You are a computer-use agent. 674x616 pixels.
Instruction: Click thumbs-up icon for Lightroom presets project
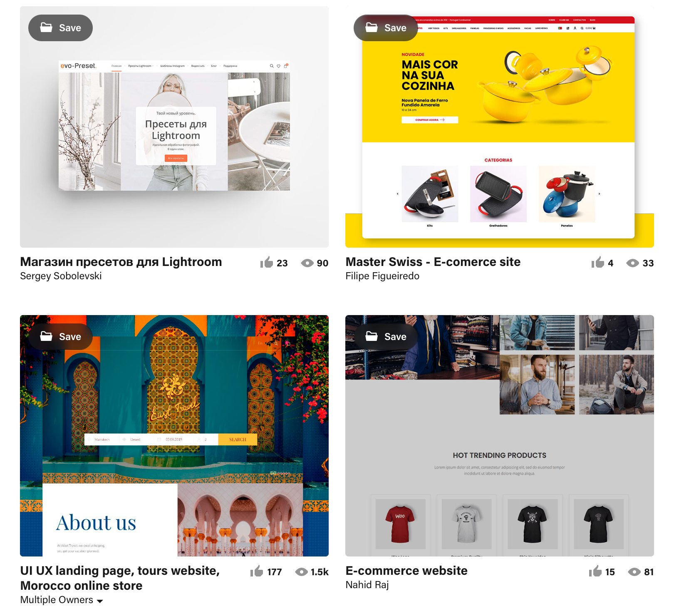coord(267,262)
